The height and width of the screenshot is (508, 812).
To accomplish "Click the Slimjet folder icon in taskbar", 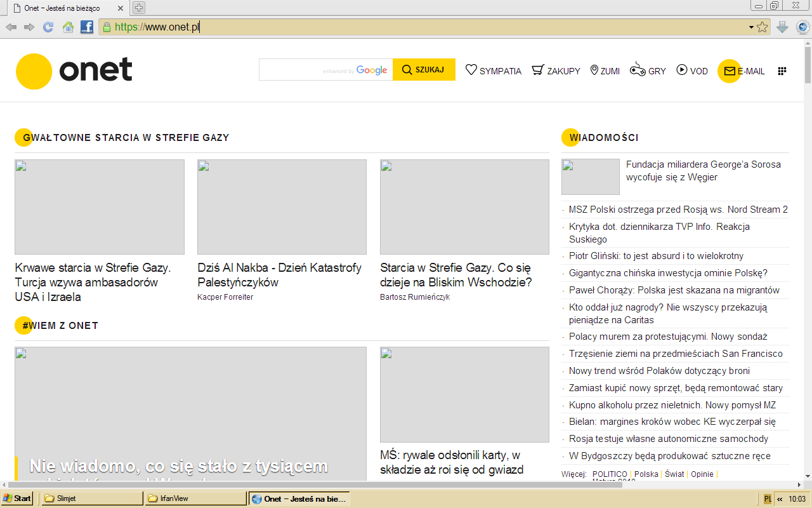I will [x=49, y=498].
